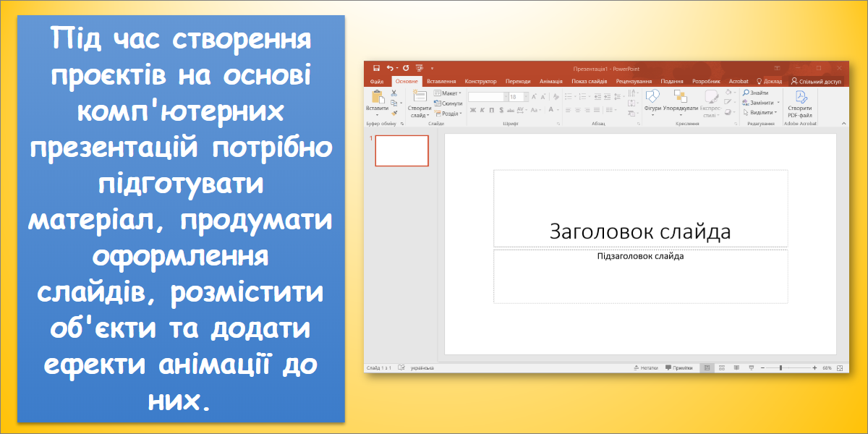868x434 pixels.
Task: Select the Format Painter brush icon
Action: pyautogui.click(x=394, y=113)
